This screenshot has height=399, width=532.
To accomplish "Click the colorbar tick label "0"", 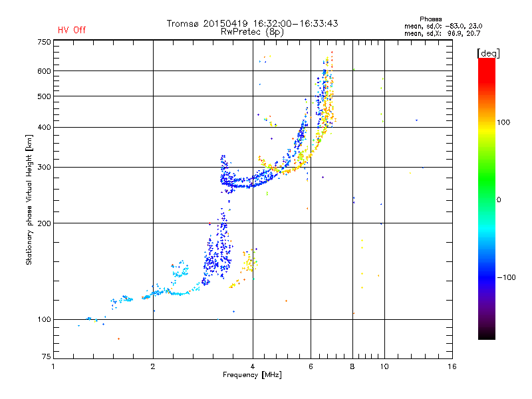I will (x=499, y=200).
